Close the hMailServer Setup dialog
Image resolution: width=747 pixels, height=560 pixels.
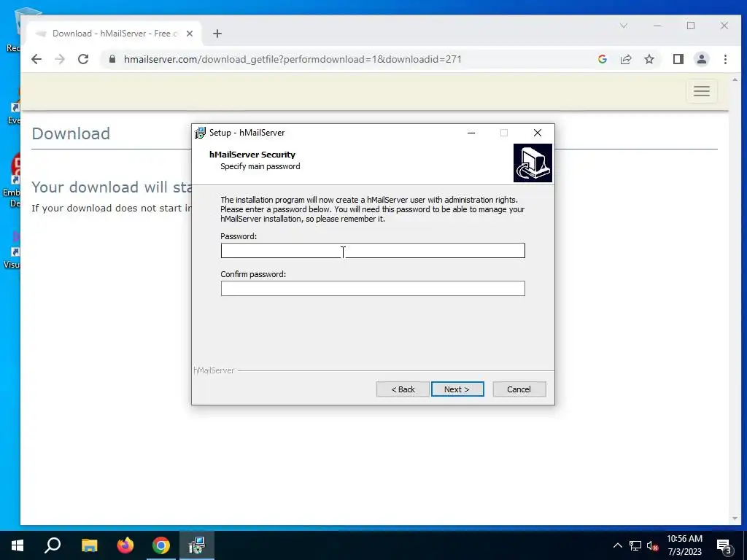pos(538,133)
